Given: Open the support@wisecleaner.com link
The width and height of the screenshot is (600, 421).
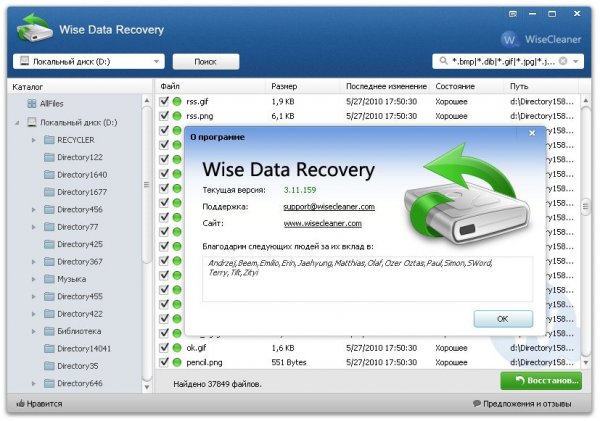Looking at the screenshot, I should click(329, 207).
